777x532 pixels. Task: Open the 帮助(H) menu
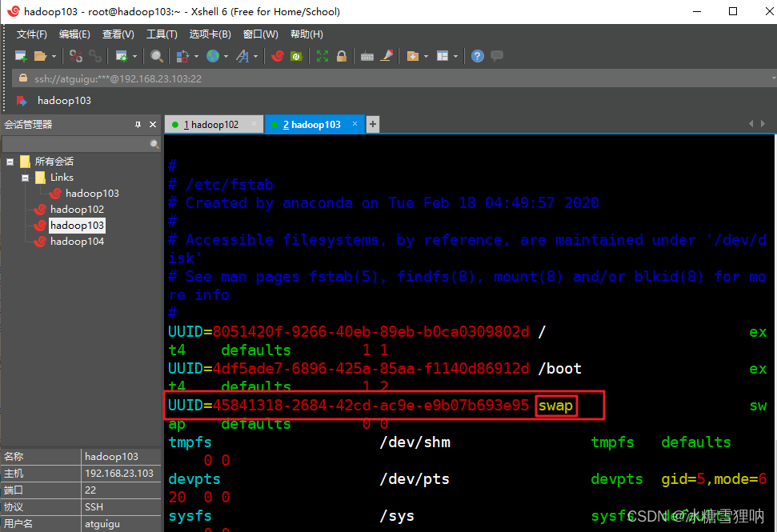pyautogui.click(x=306, y=34)
